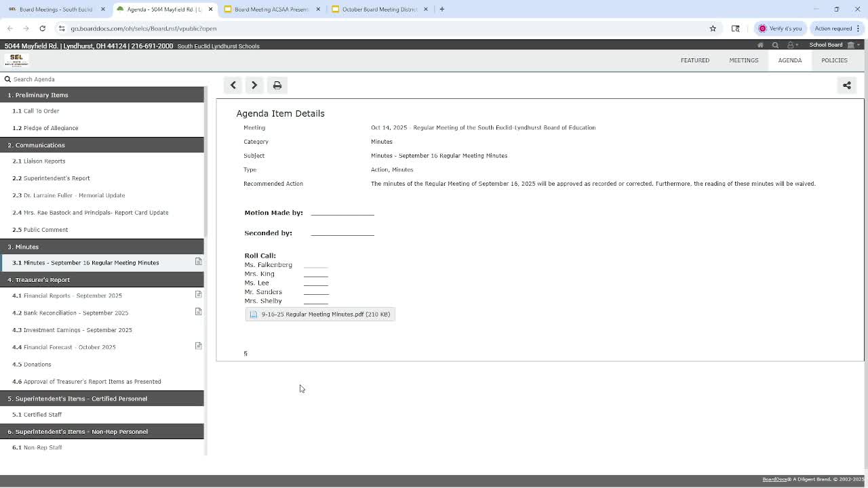Close the Board Meetings - South Euclid tab

103,9
